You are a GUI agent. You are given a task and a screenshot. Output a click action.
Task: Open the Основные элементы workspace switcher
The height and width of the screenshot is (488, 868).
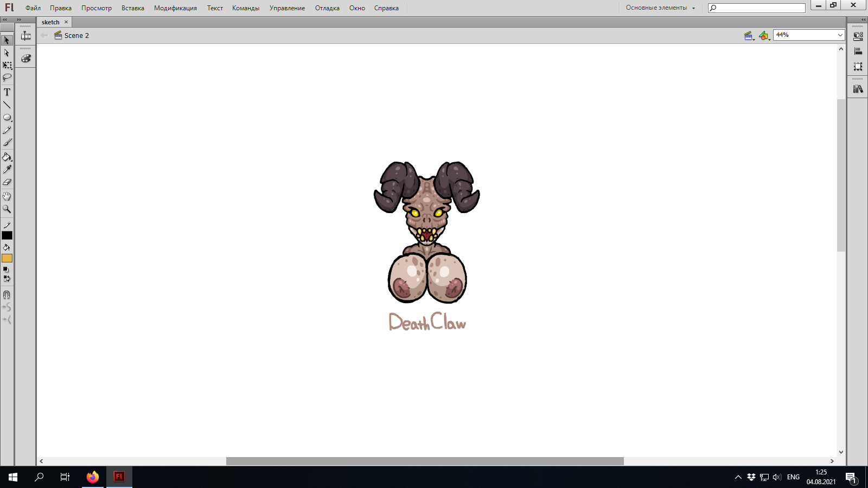point(660,8)
